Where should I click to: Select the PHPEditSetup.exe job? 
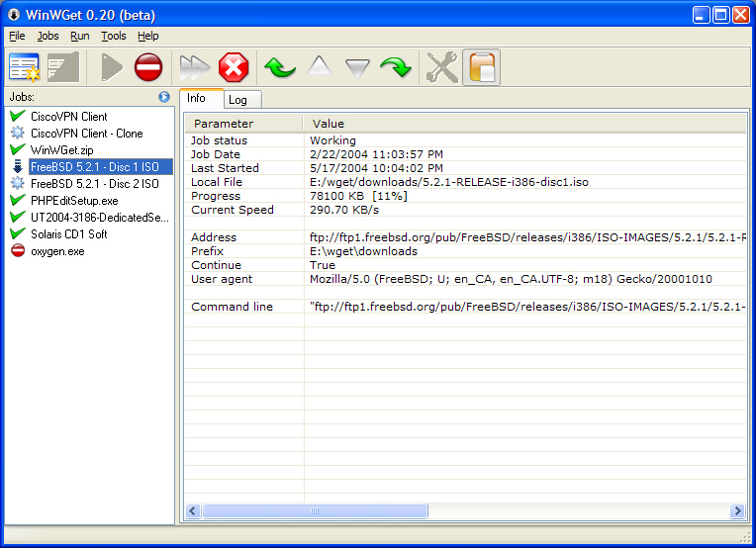(x=74, y=201)
